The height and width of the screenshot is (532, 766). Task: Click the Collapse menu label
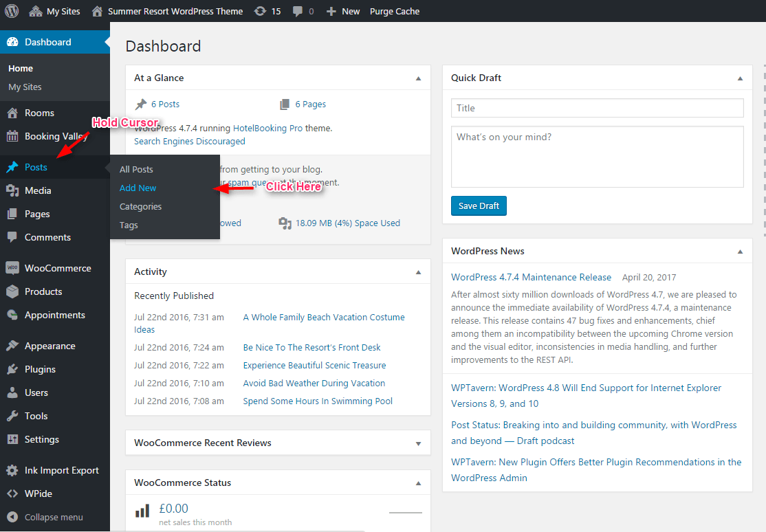tap(54, 517)
